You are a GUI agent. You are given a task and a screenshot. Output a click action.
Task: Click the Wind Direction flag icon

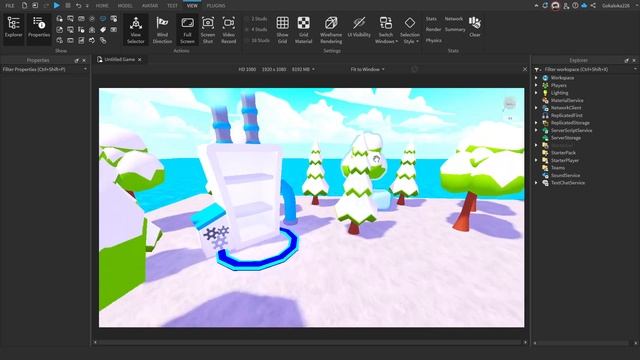[x=162, y=23]
